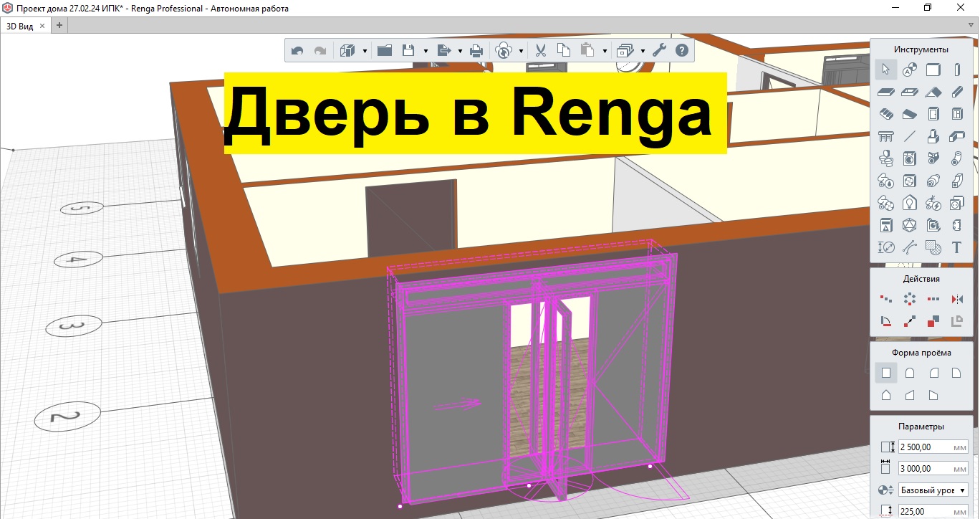The width and height of the screenshot is (980, 519).
Task: Select the Door tool
Action: click(x=933, y=114)
